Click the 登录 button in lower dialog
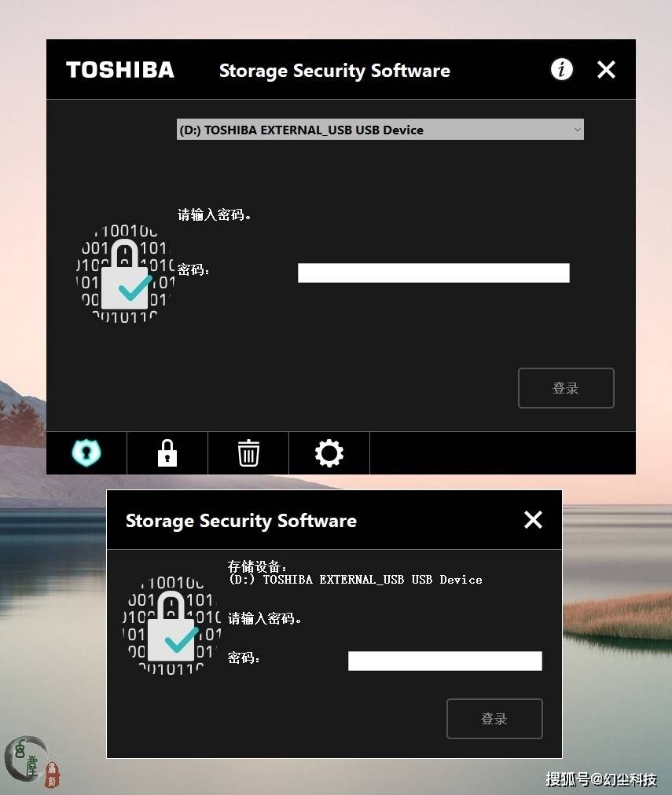This screenshot has width=672, height=795. click(494, 719)
